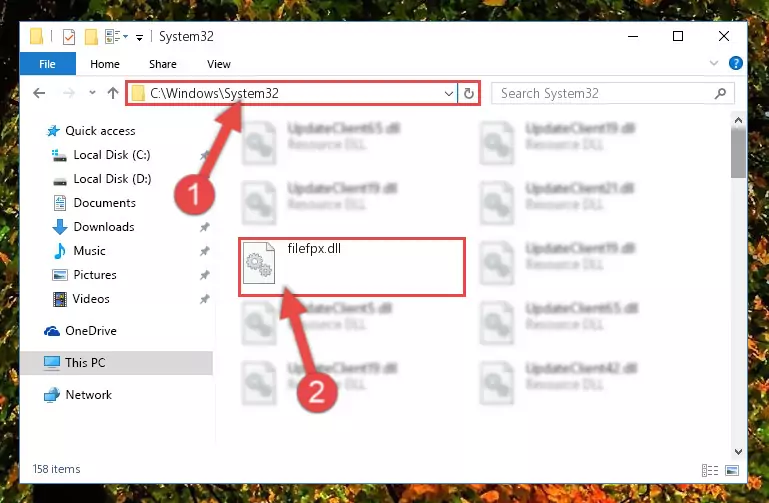Go forward with the right arrow
The width and height of the screenshot is (769, 503).
click(69, 93)
